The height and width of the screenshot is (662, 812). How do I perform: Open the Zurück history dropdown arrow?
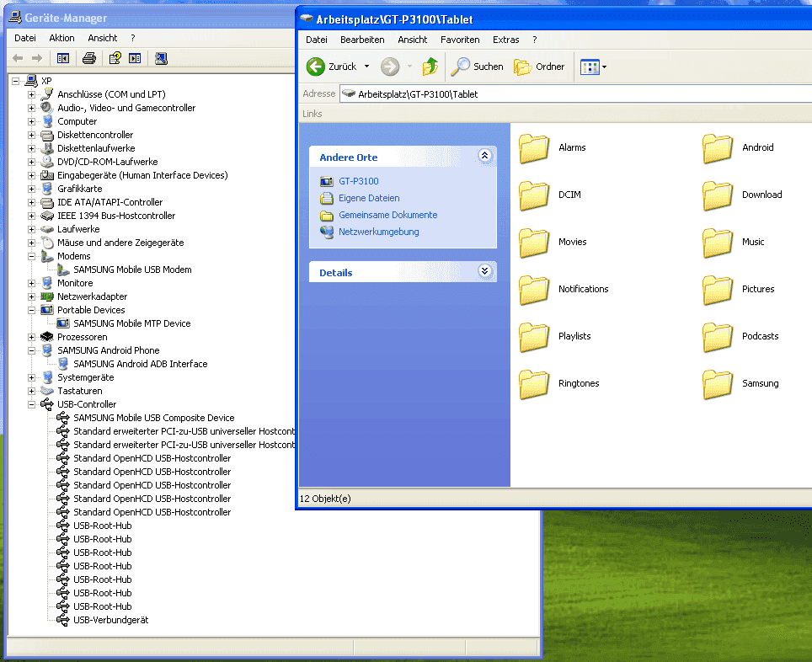tap(366, 67)
